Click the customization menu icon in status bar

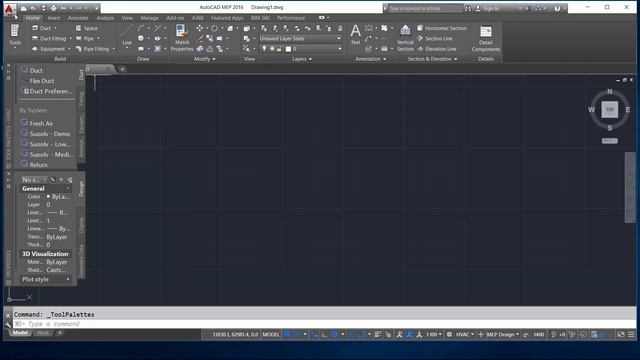631,334
